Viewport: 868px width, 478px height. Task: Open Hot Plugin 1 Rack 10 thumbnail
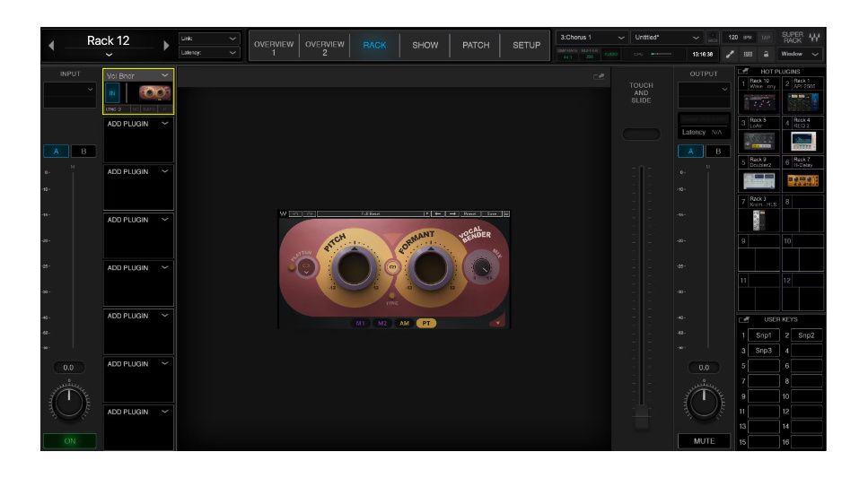click(x=759, y=102)
